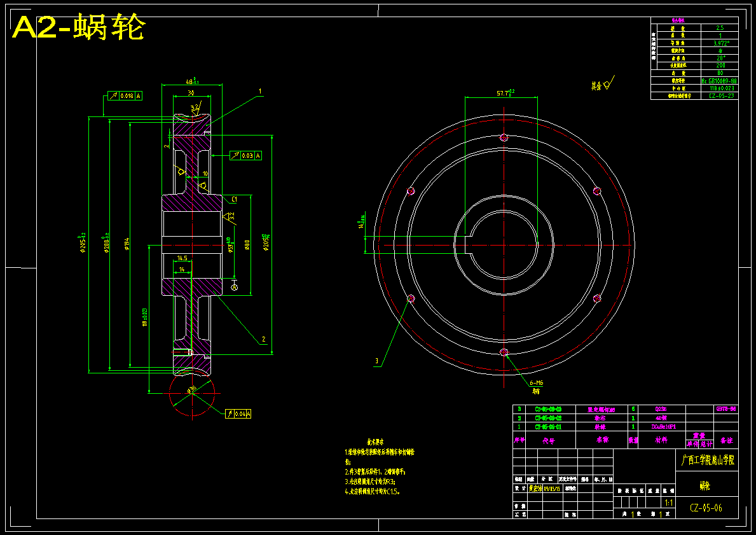Click the "20°" pressure angle value
Screen dimensions: 756x535
point(720,58)
